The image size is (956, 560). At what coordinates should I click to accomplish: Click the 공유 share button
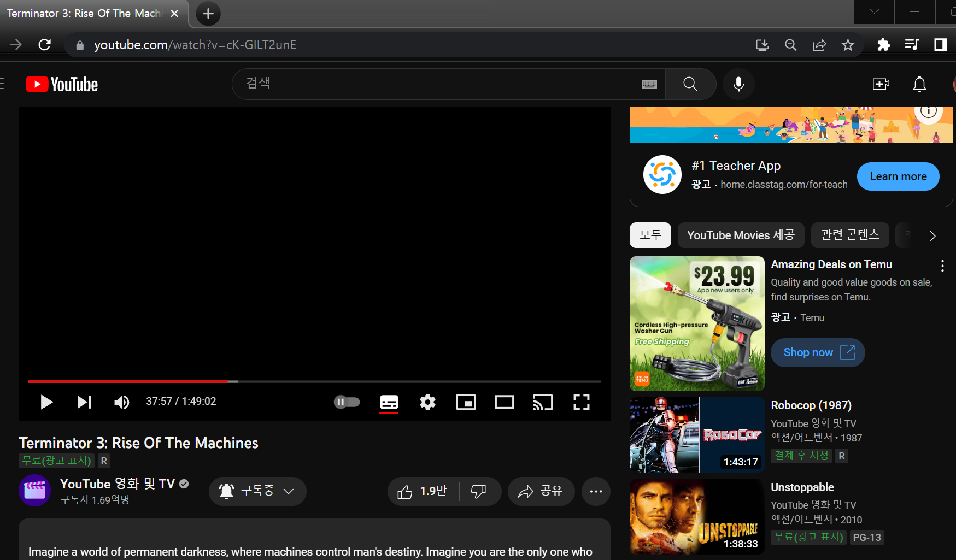(x=541, y=491)
